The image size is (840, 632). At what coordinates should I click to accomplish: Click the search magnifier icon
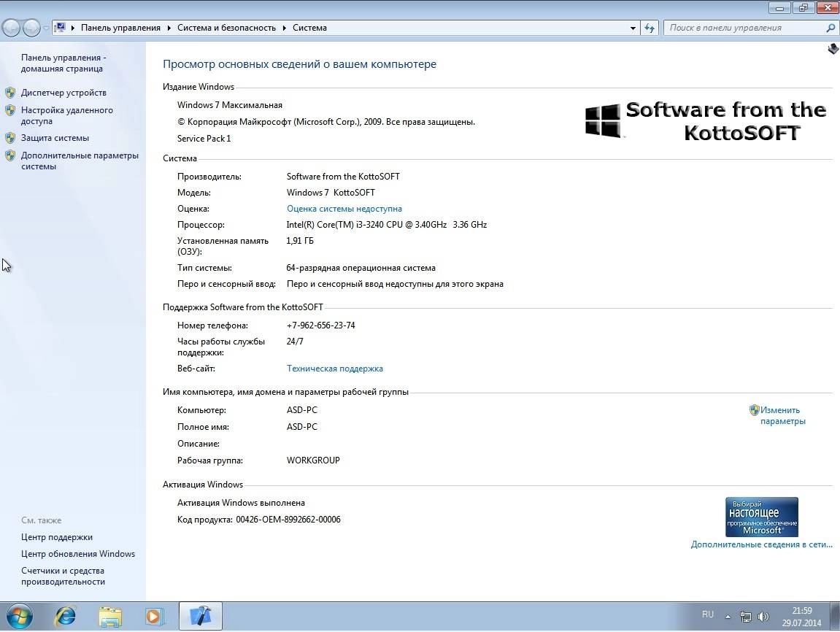point(831,28)
